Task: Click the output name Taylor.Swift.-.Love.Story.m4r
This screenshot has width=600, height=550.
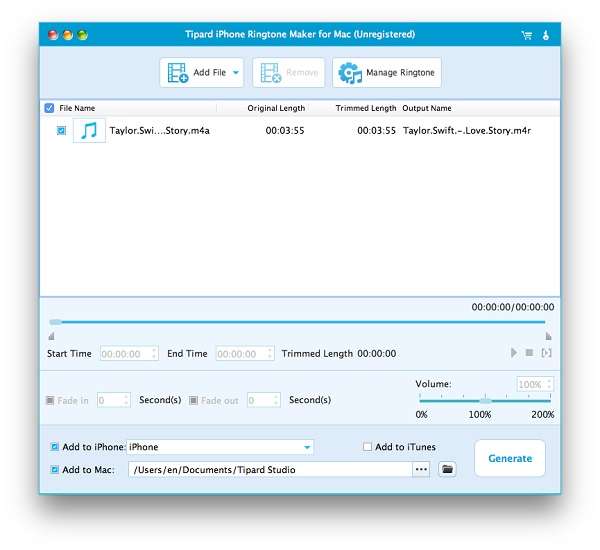Action: [467, 131]
